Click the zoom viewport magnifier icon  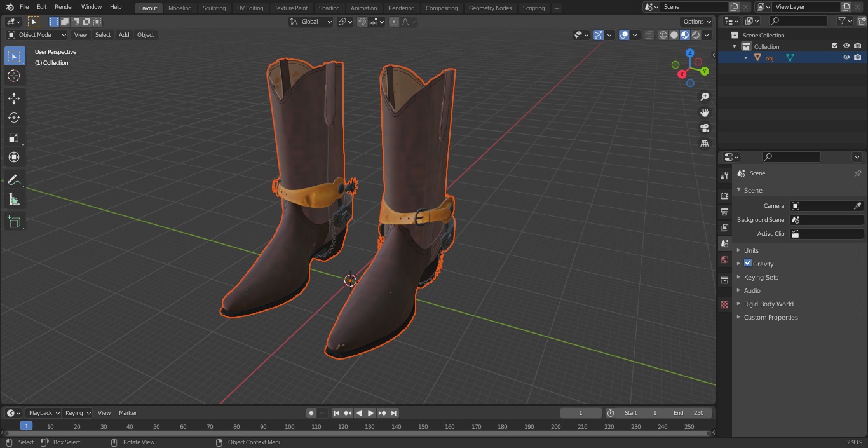[x=704, y=97]
